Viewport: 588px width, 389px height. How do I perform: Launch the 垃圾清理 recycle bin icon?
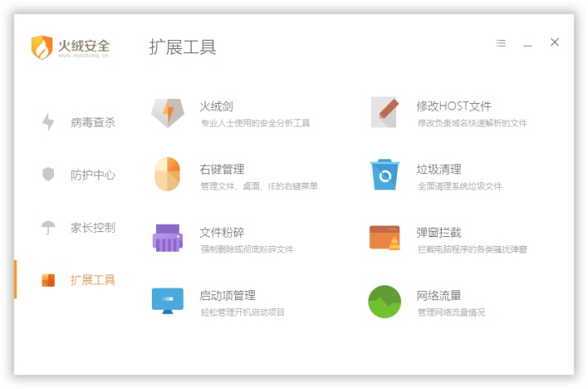click(x=385, y=175)
